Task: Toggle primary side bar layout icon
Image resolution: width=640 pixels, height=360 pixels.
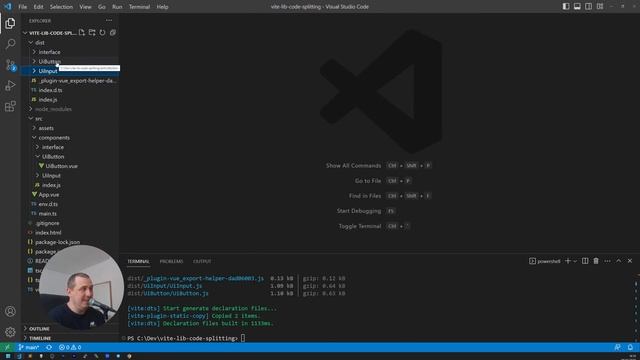Action: [x=566, y=7]
